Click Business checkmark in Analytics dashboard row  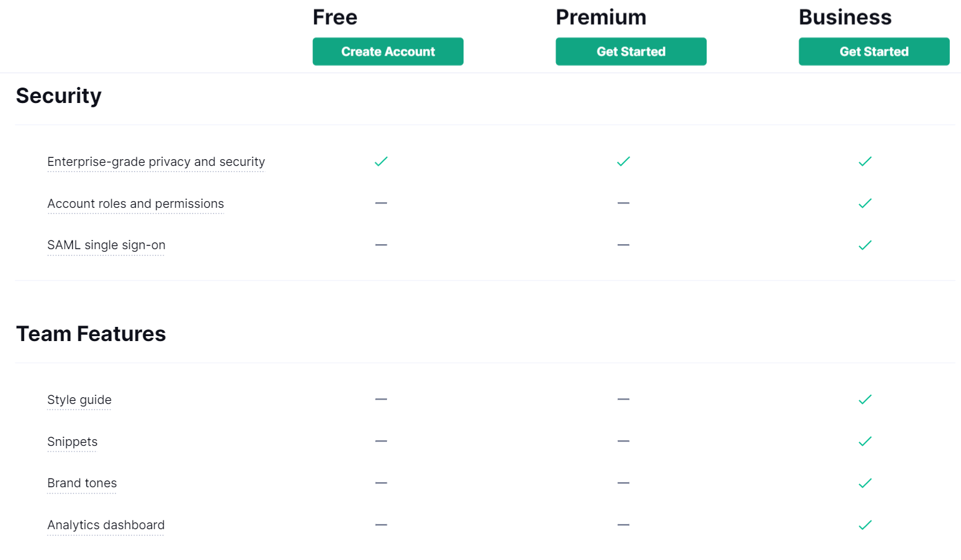tap(865, 525)
